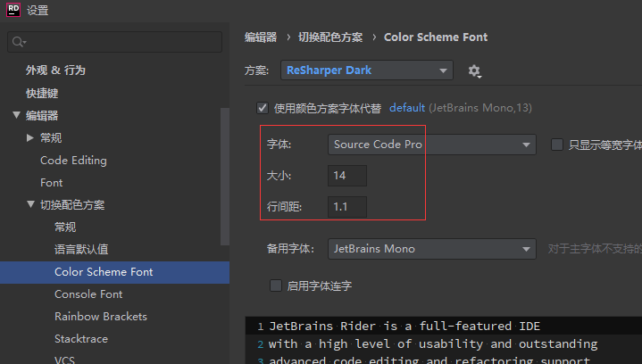Open Font settings page
The image size is (642, 364).
(51, 182)
